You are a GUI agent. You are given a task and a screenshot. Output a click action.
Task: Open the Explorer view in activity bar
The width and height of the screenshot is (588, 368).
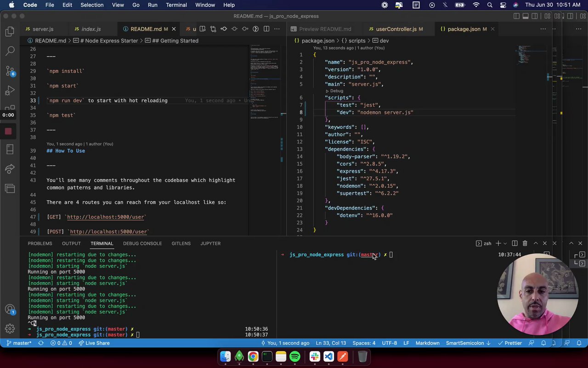(10, 32)
